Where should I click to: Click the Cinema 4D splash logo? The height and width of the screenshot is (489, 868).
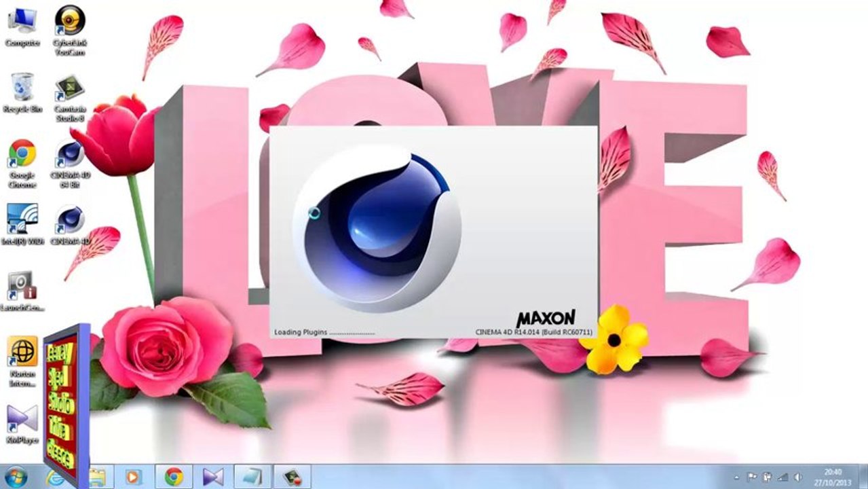click(377, 228)
